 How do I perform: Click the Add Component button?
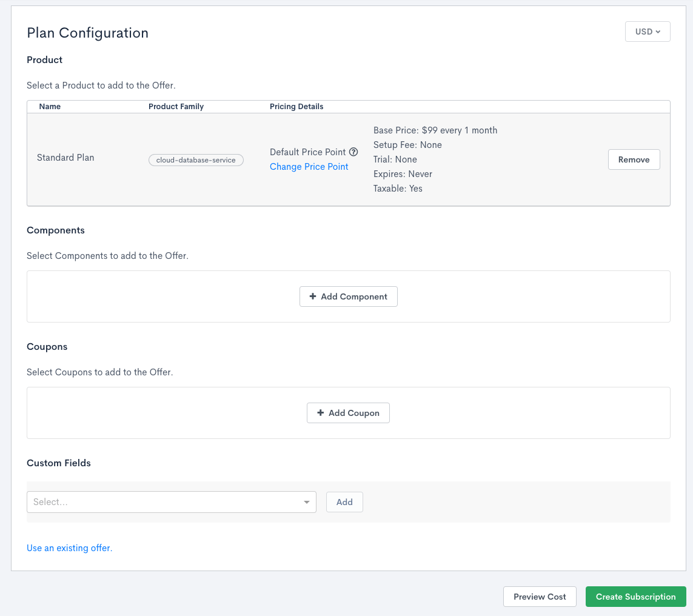point(348,296)
